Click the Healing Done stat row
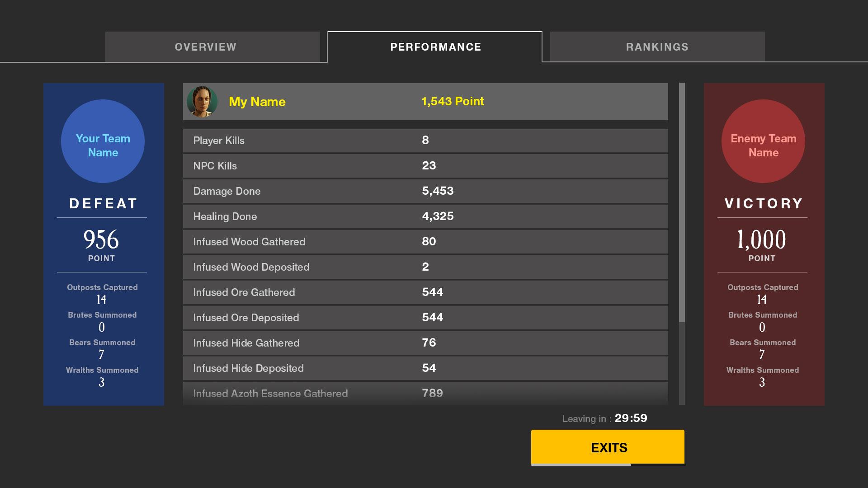The width and height of the screenshot is (868, 488). tap(425, 216)
